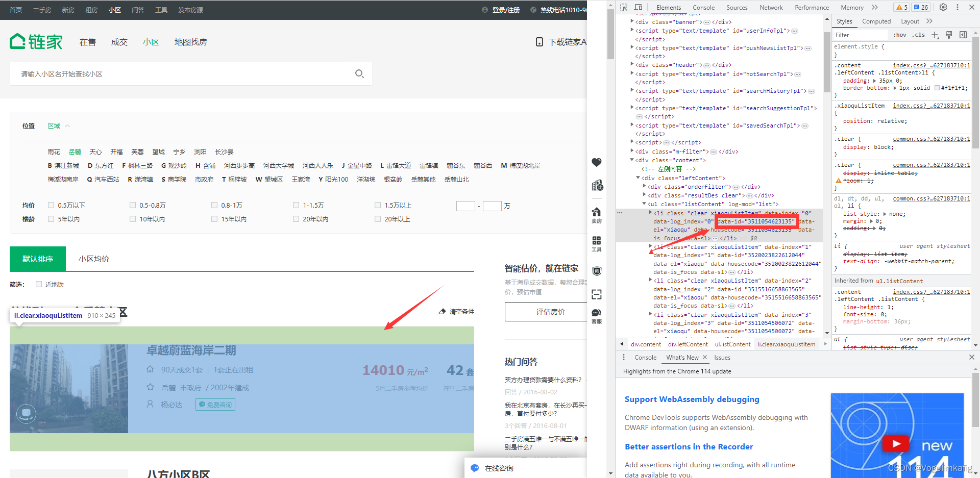Click the 评估房价 button
Image resolution: width=980 pixels, height=478 pixels.
[x=550, y=312]
